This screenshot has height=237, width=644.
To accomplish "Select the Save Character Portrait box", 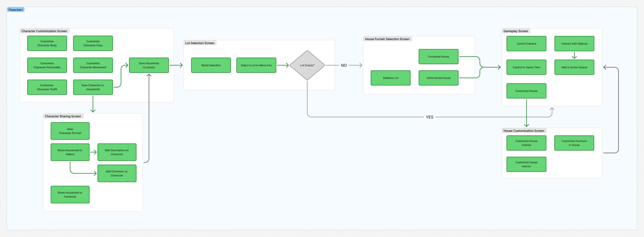I will (70, 131).
